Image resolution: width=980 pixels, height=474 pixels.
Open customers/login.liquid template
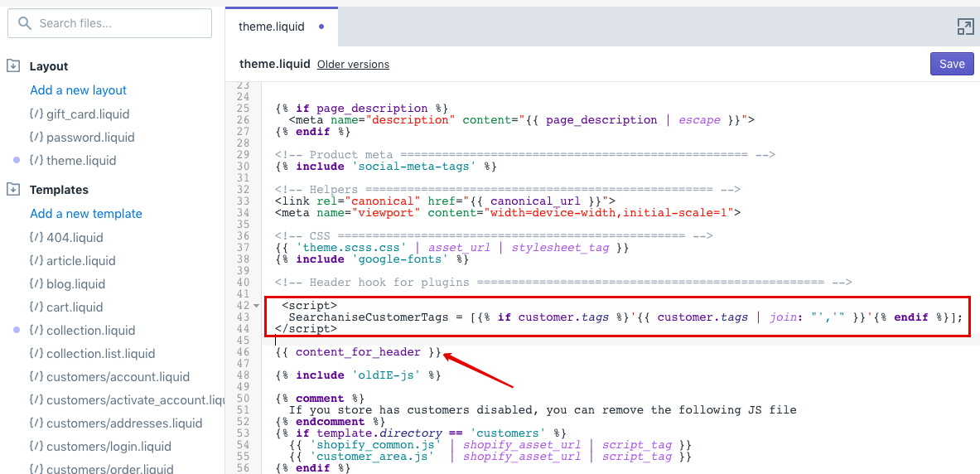tap(109, 446)
